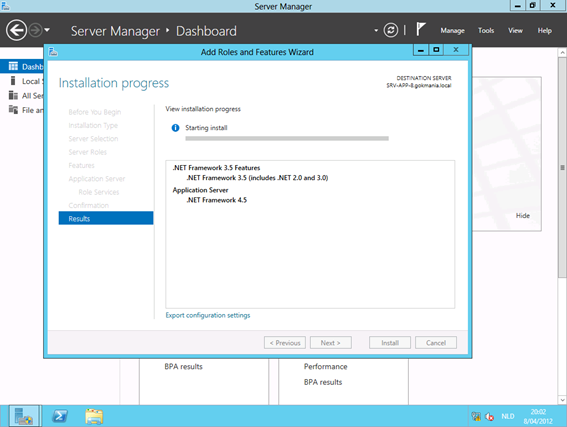Open the navigation history dropdown arrow
This screenshot has height=427, width=567.
click(47, 30)
